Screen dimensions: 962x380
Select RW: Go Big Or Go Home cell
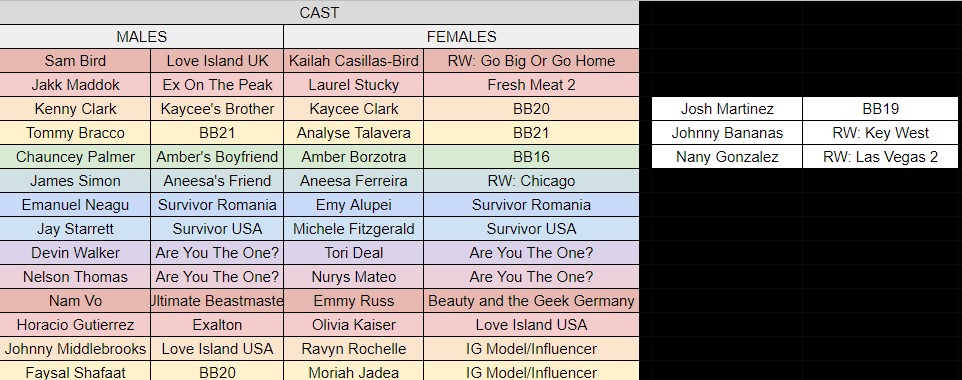[x=531, y=61]
